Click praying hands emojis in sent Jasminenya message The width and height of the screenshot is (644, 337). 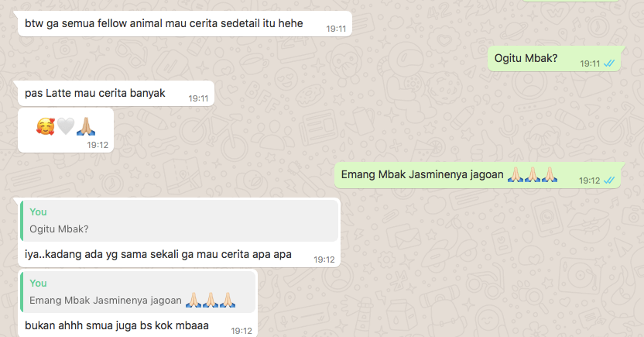[533, 174]
